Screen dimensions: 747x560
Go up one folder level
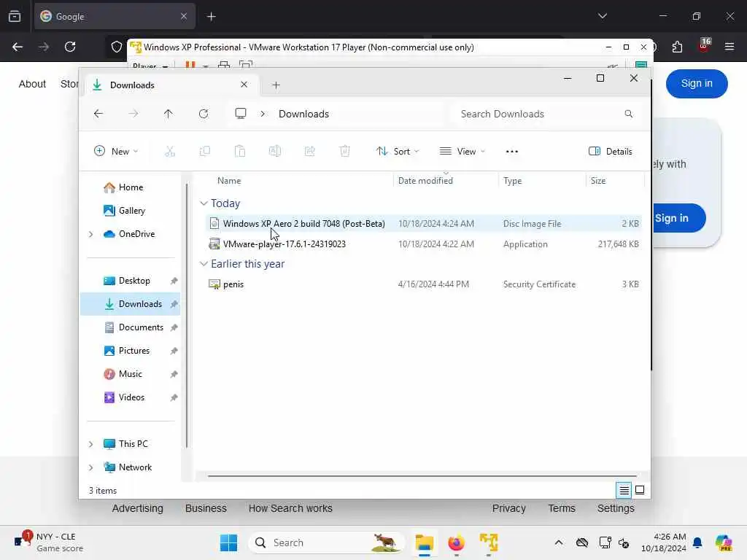click(169, 114)
